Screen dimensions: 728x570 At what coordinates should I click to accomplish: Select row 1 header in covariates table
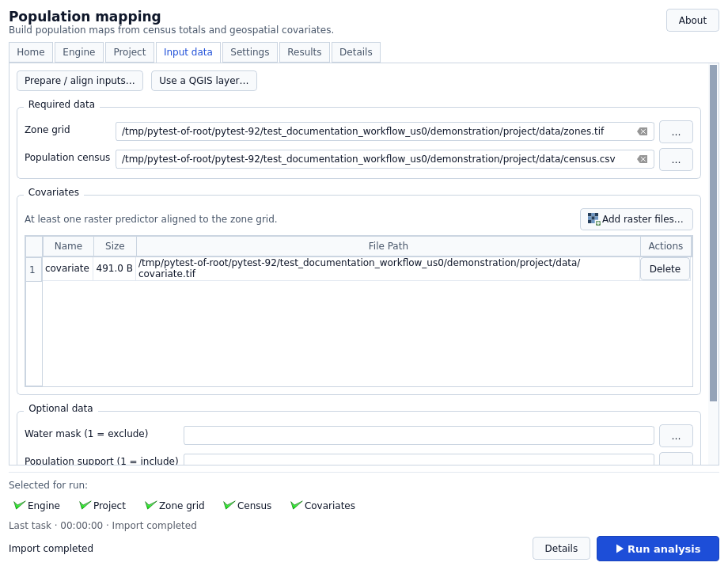pos(33,269)
